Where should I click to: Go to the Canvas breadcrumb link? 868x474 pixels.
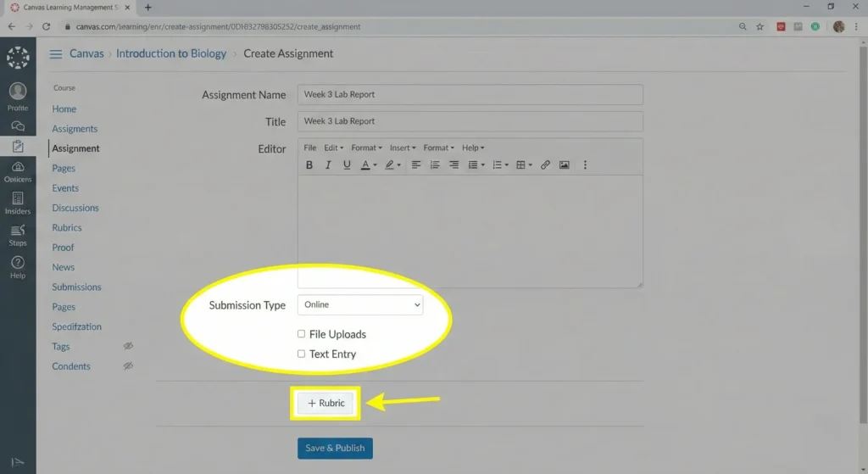coord(86,53)
